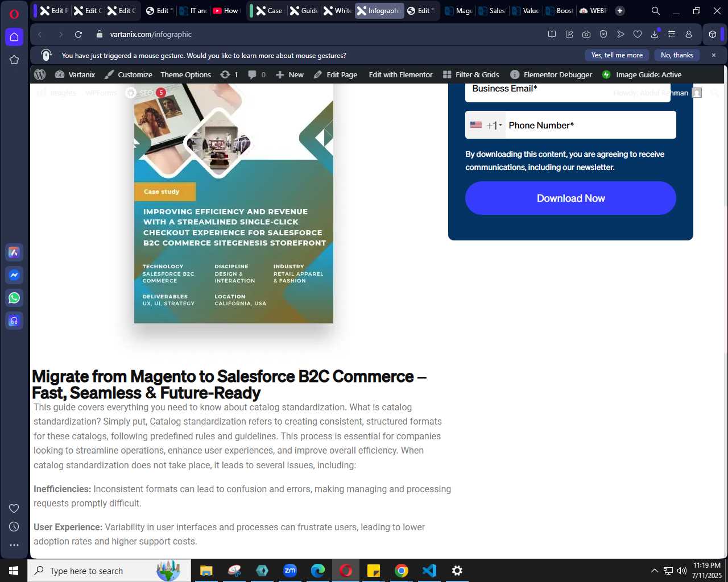Open the Windows Start menu
Screen dimensions: 728x582
[x=14, y=571]
